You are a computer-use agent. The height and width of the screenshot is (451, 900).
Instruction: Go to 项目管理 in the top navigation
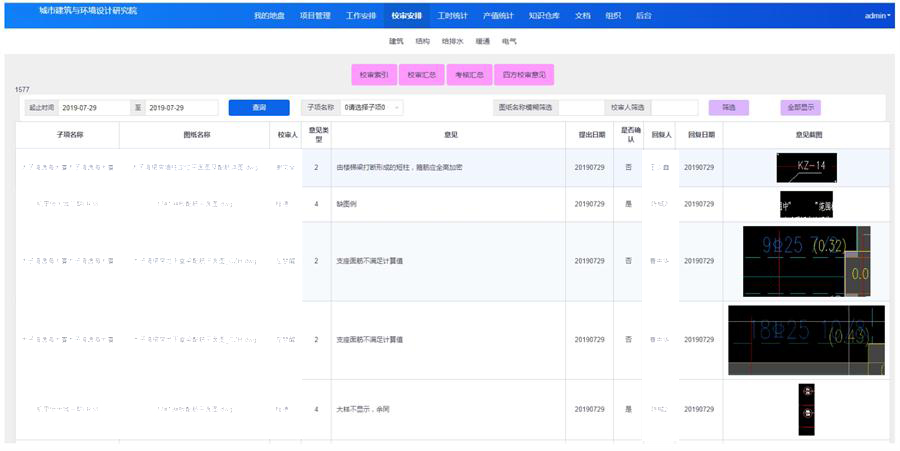[315, 16]
